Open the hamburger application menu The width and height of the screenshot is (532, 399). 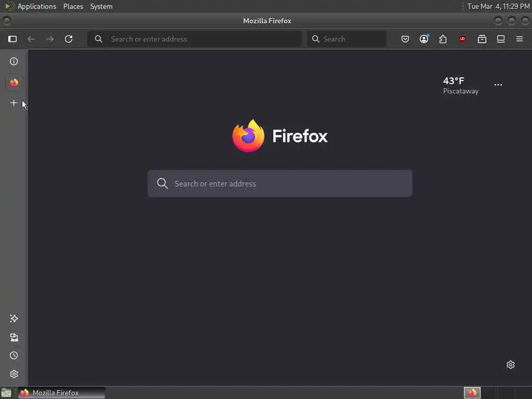tap(520, 39)
